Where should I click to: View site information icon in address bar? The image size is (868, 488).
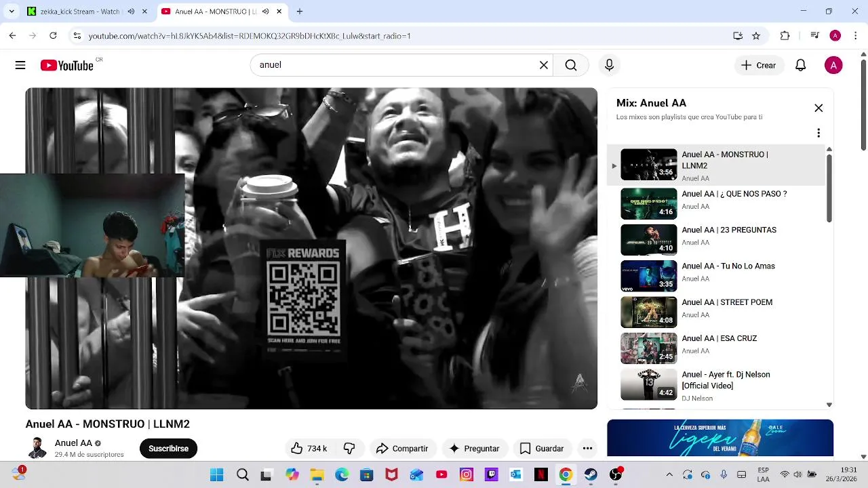click(77, 36)
